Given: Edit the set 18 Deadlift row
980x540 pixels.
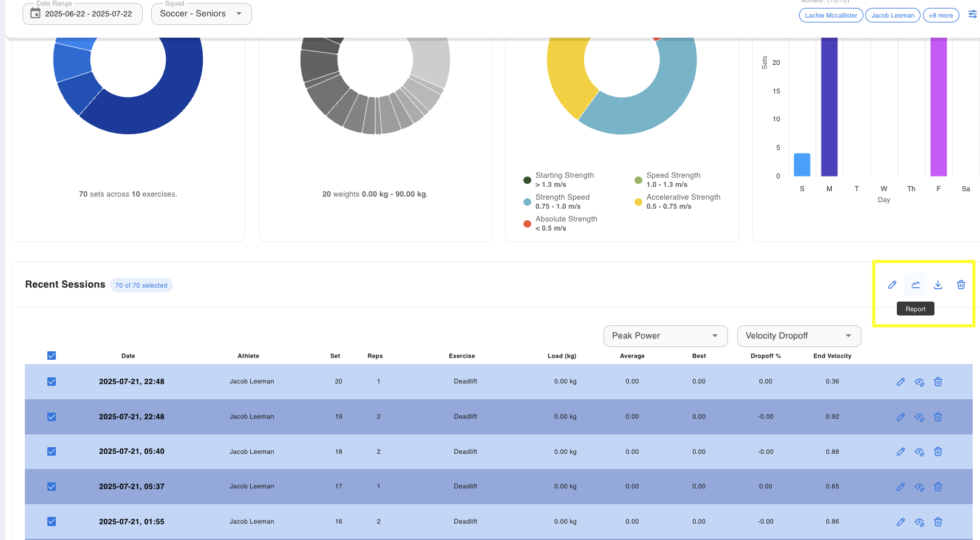Looking at the screenshot, I should 901,451.
